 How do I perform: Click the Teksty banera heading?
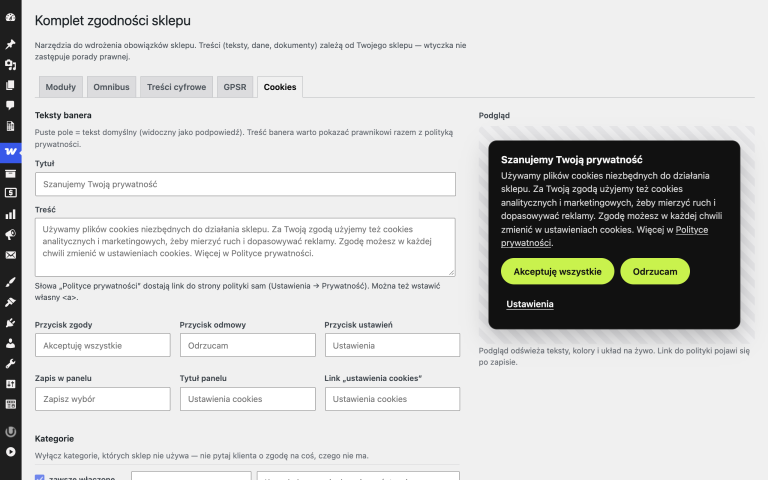tap(63, 115)
